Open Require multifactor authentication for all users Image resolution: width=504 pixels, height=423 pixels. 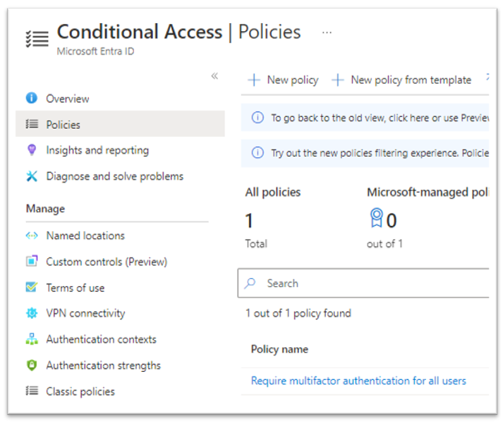pyautogui.click(x=358, y=381)
